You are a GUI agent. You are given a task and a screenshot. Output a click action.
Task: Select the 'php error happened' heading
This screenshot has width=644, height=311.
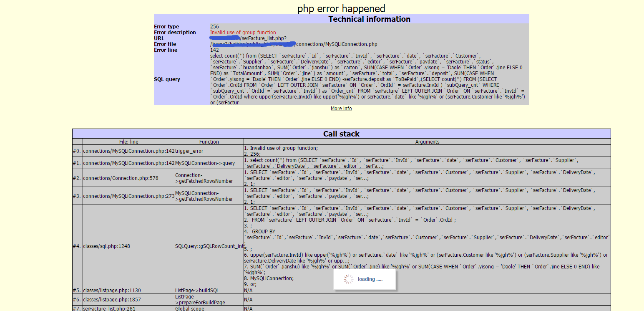[341, 8]
